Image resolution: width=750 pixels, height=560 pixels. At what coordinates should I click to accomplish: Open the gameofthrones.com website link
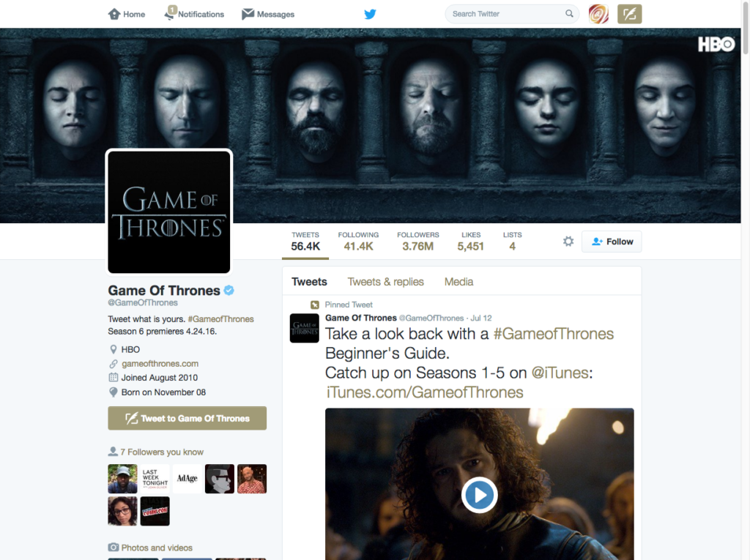coord(160,364)
